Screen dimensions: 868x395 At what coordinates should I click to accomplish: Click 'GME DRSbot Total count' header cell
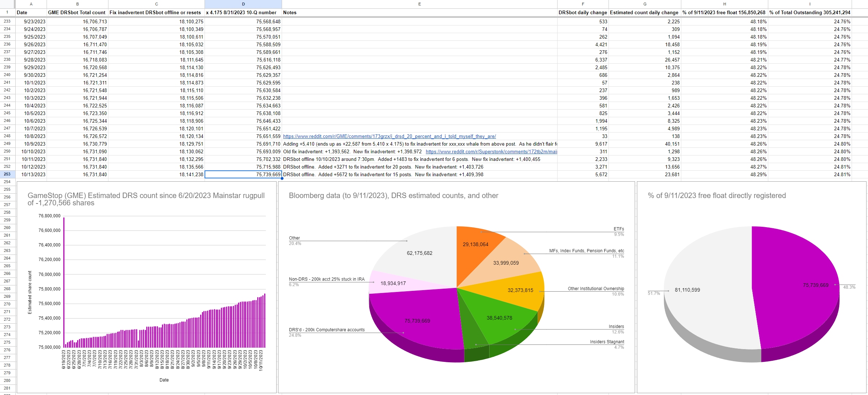(x=77, y=12)
